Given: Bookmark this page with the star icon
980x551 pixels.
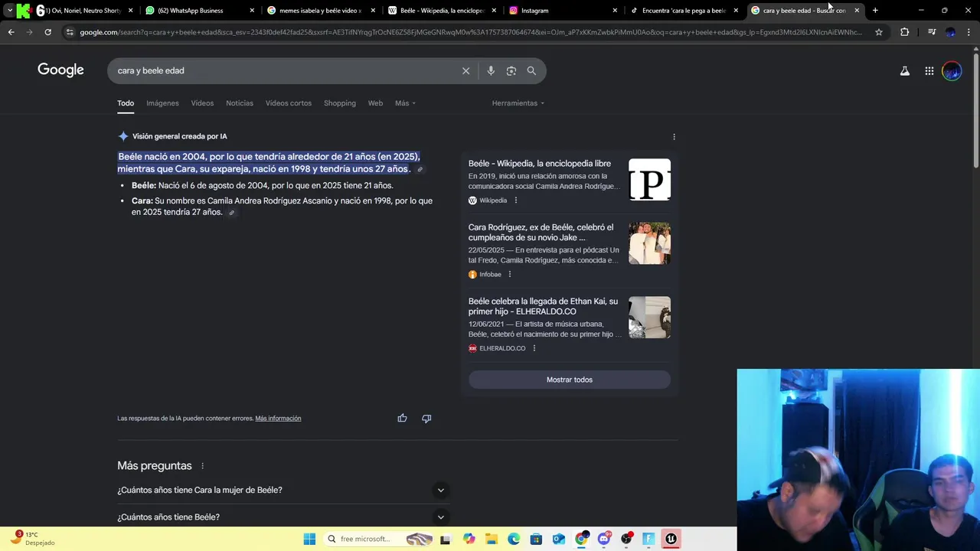Looking at the screenshot, I should (x=879, y=32).
